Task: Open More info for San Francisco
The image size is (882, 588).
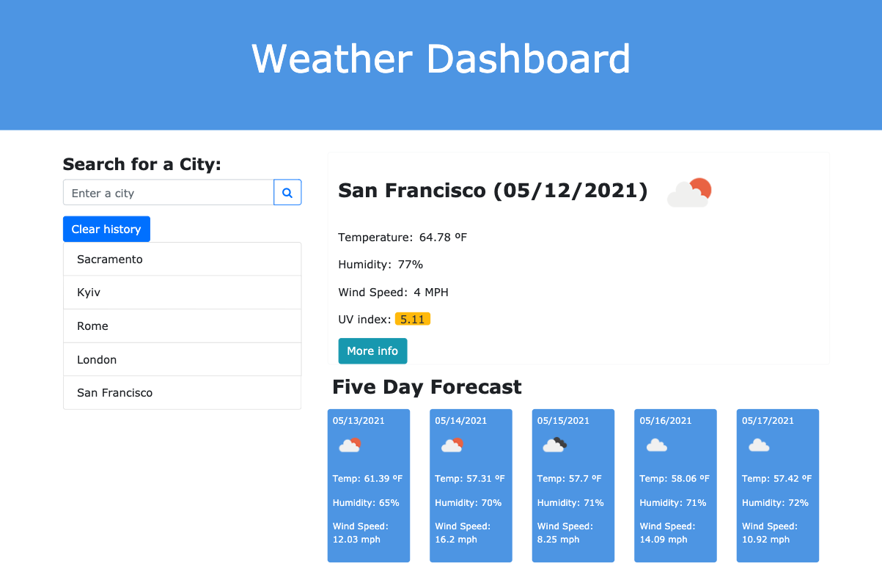Action: click(x=372, y=350)
